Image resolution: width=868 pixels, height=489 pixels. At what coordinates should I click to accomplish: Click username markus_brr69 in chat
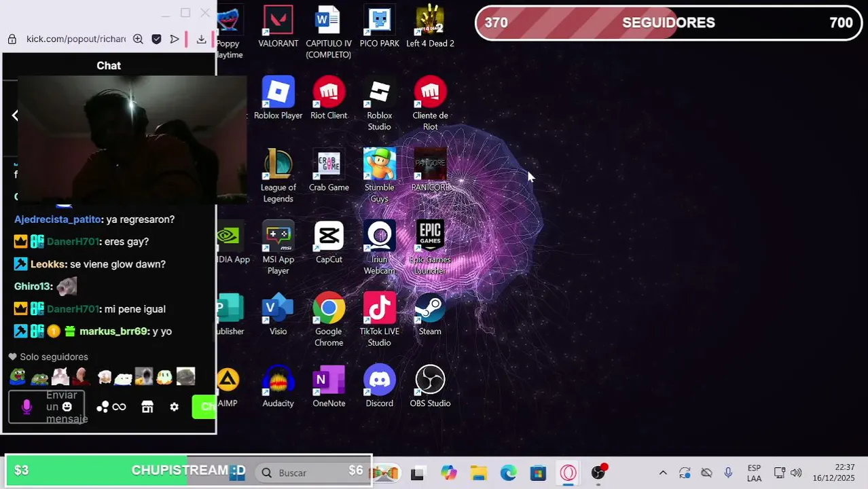tap(113, 331)
